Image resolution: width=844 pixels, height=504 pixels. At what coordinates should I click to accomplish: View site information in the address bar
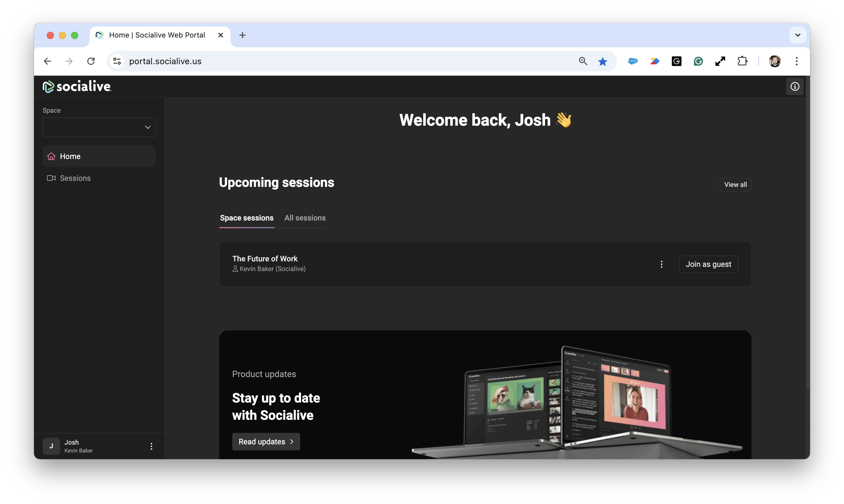[117, 61]
